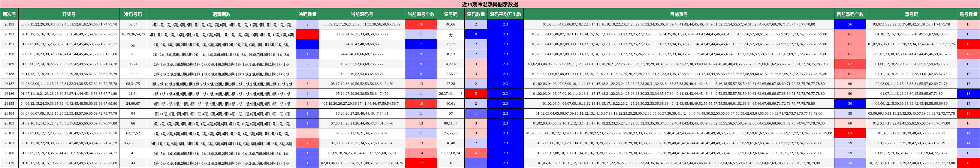Image resolution: width=980 pixels, height=168 pixels.
Task: Click blue warm count cell 7 in row 26191
Action: point(421,44)
